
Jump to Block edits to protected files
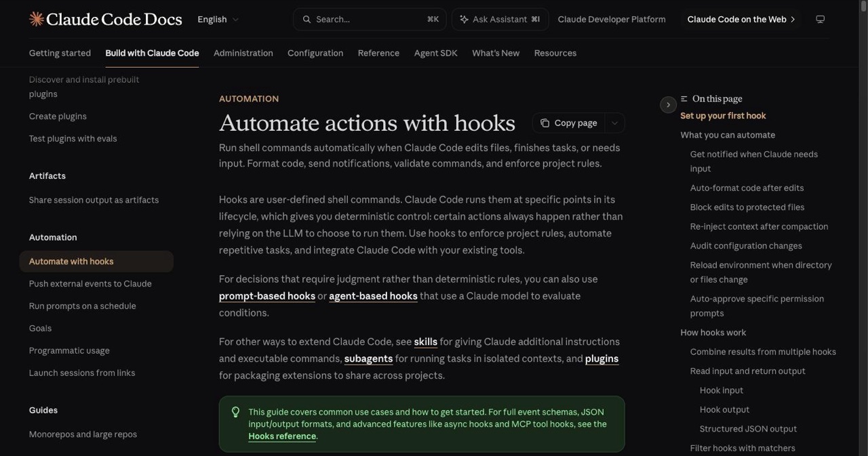coord(747,207)
